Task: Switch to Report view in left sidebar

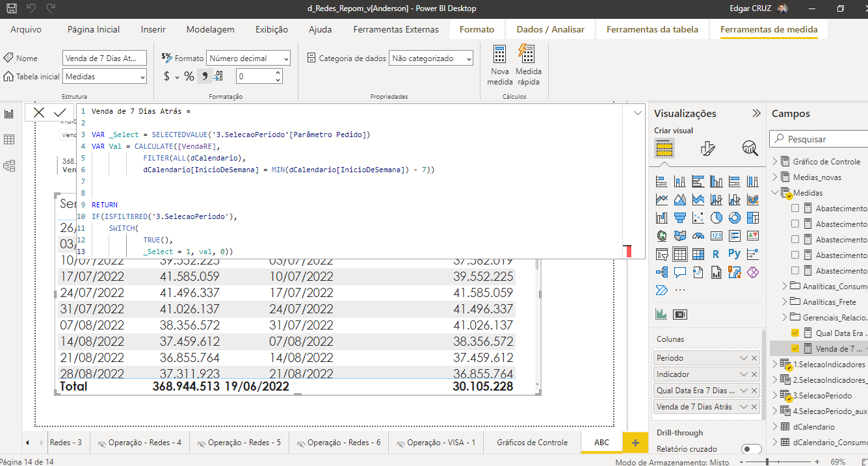Action: click(x=10, y=114)
